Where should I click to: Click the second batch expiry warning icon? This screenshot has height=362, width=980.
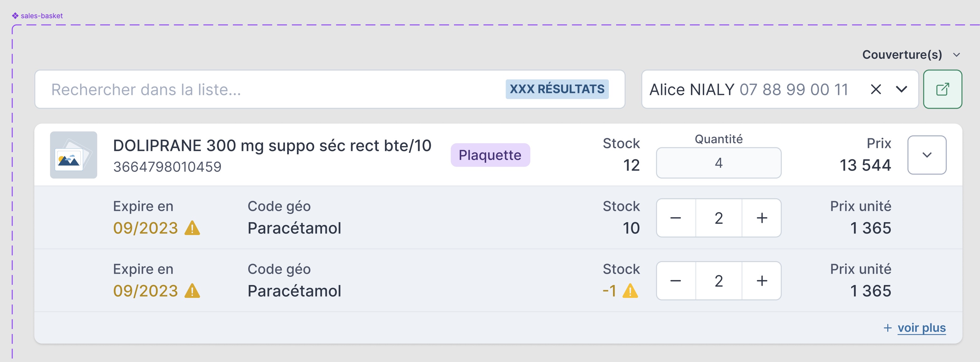click(x=192, y=291)
